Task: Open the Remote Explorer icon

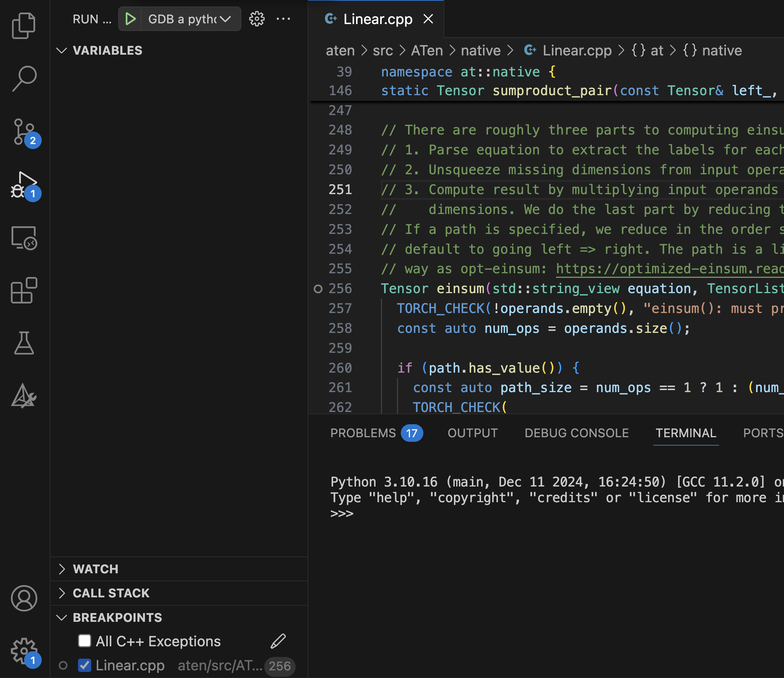Action: click(x=24, y=238)
